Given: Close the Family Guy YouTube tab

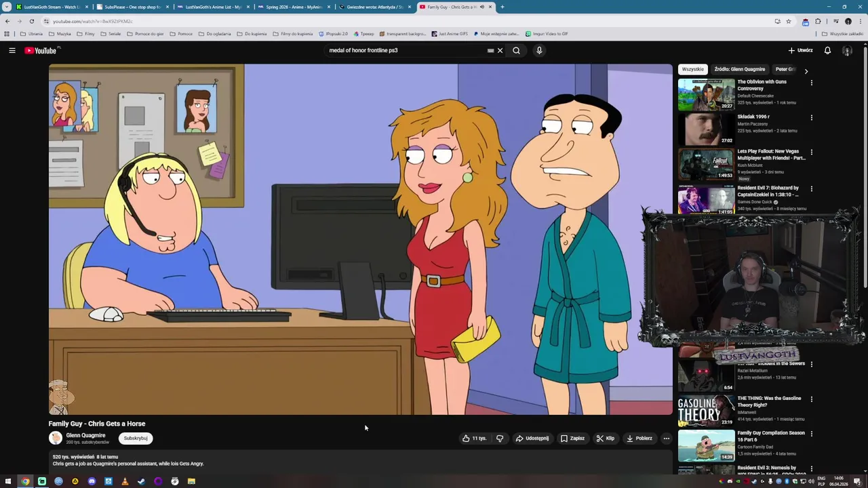Looking at the screenshot, I should click(490, 7).
